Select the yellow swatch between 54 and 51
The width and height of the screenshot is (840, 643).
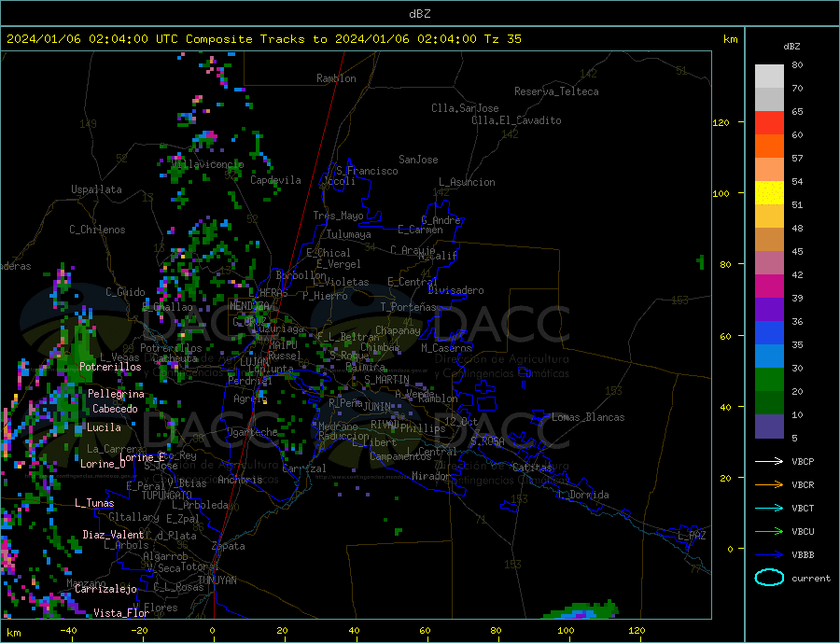tap(769, 193)
